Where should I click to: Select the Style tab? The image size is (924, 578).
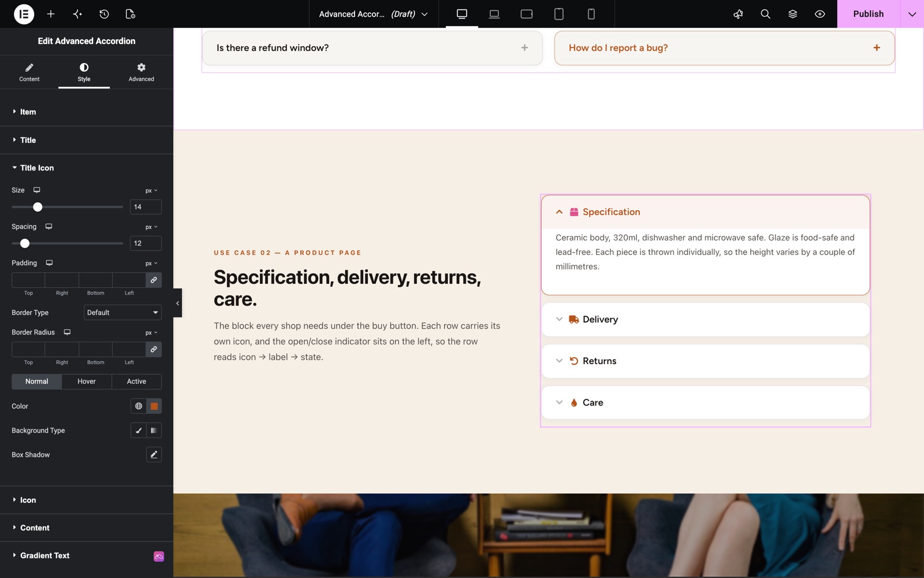84,72
